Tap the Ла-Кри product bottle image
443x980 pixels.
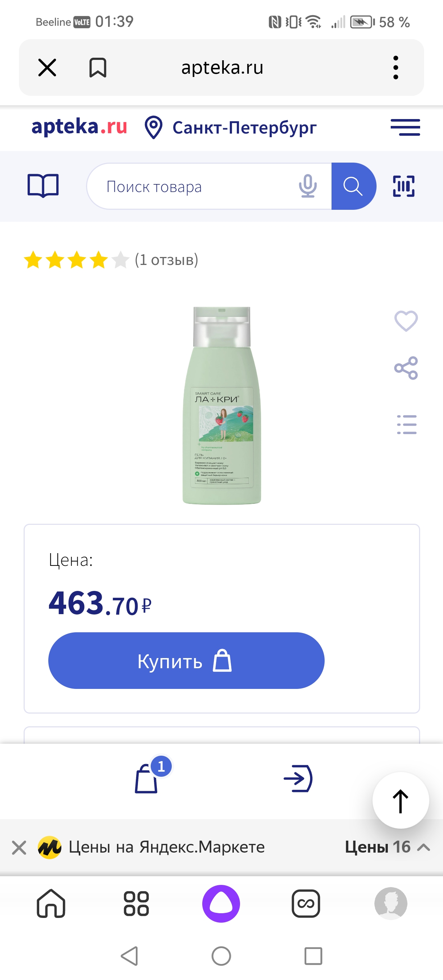click(222, 405)
